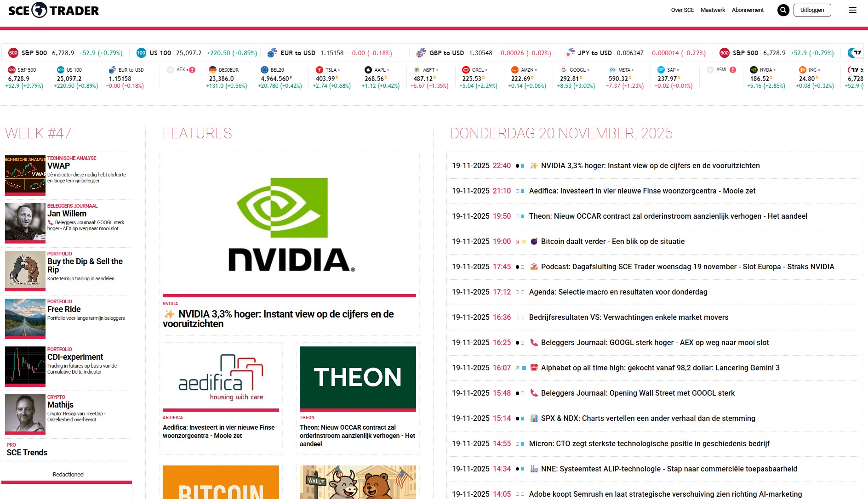Viewport: 868px width, 499px height.
Task: Click the MSFT logo in ticker strip
Action: click(x=417, y=70)
